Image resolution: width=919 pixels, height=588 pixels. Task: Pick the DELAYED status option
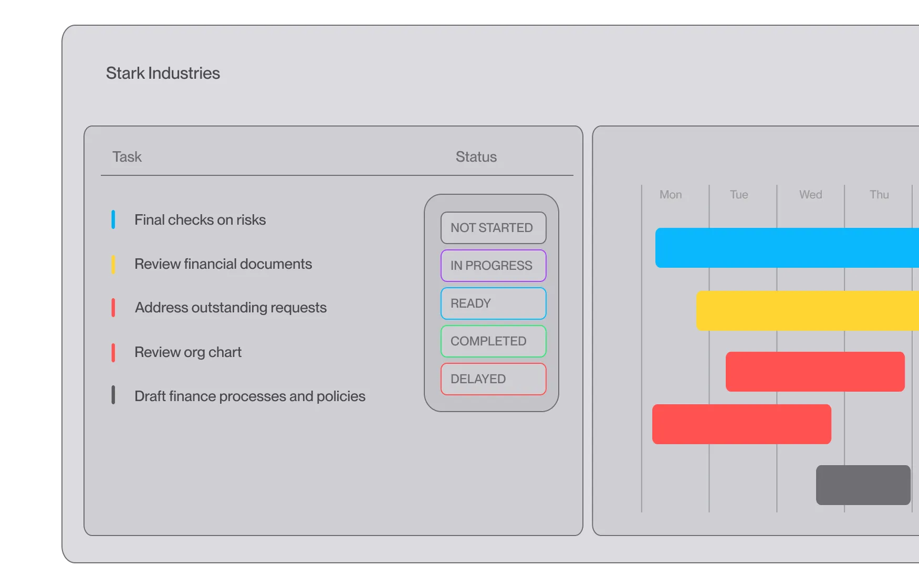(493, 379)
